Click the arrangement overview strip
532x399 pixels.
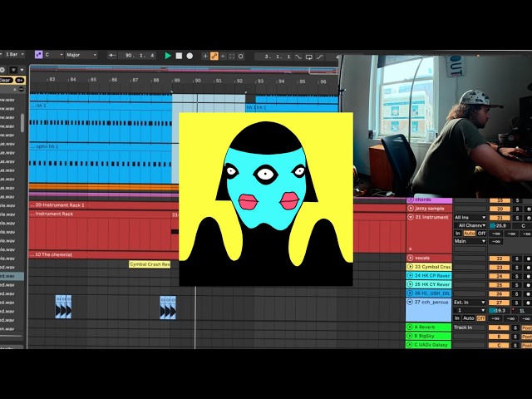coord(184,70)
